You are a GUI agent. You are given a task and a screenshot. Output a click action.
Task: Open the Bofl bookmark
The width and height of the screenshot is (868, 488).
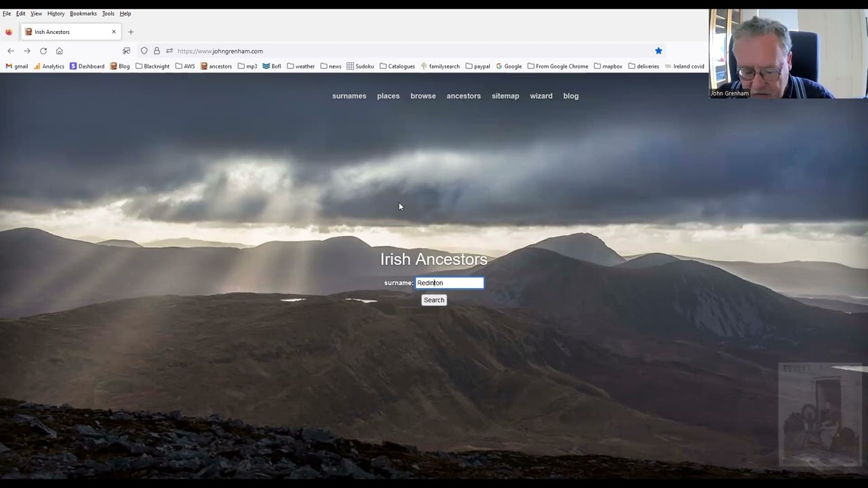coord(272,66)
